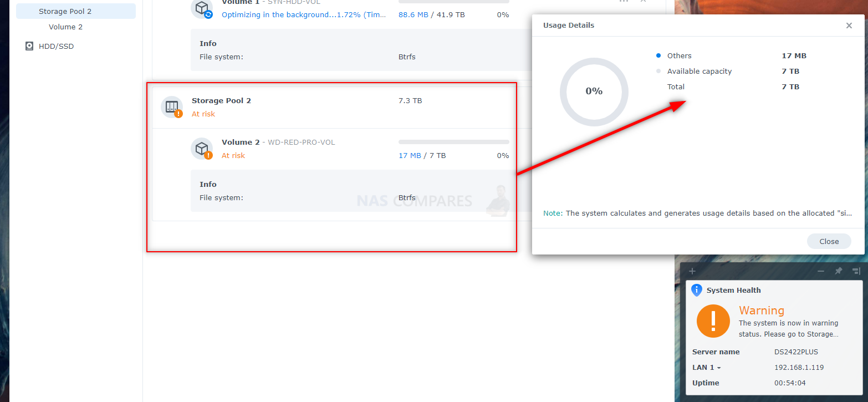Minimize the widget panel

point(821,271)
